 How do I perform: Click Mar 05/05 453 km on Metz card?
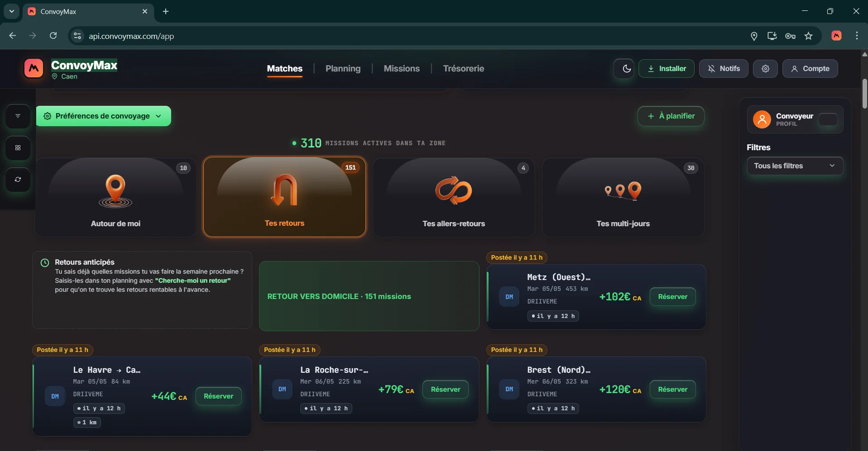point(557,289)
